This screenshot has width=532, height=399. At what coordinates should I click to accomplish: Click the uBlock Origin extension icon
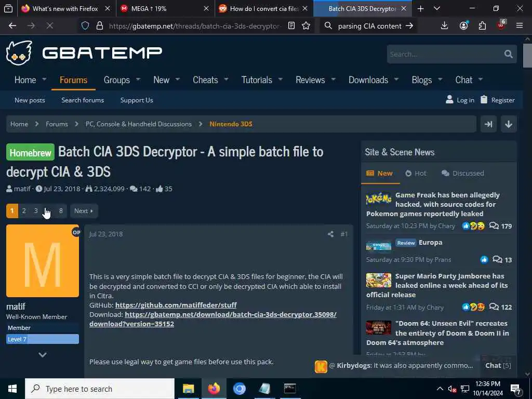501,25
